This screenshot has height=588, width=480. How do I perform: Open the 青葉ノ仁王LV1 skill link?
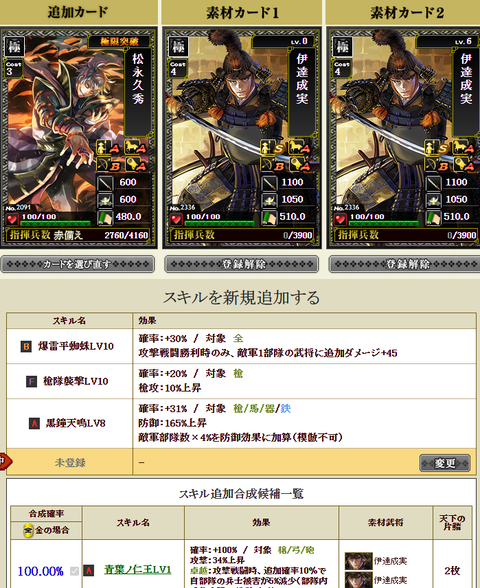(x=138, y=570)
